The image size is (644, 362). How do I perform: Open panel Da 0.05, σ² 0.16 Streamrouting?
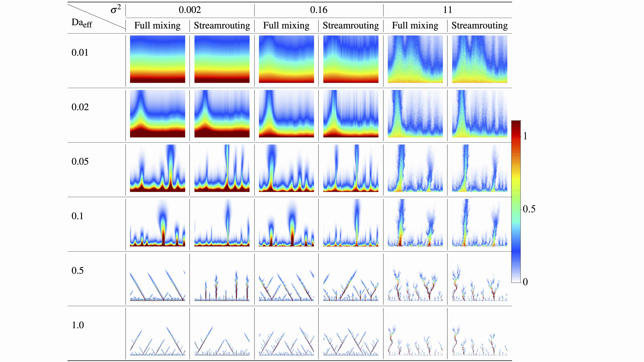(x=351, y=168)
